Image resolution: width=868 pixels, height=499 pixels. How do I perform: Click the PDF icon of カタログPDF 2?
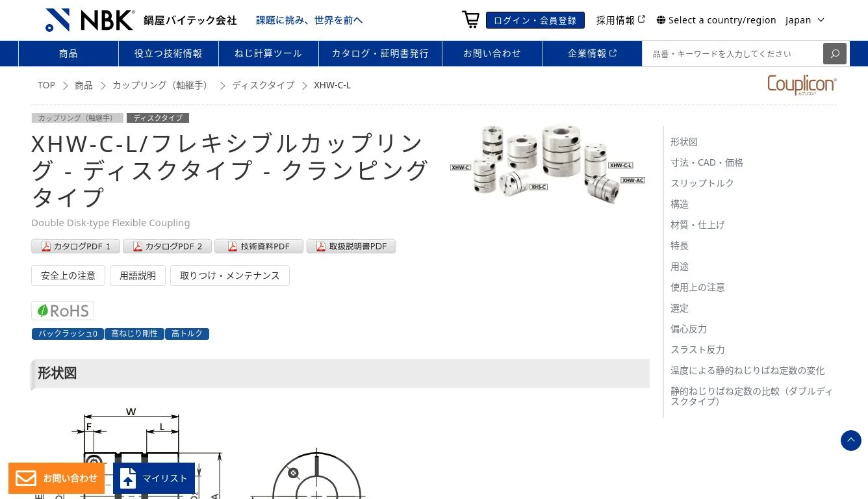point(137,246)
